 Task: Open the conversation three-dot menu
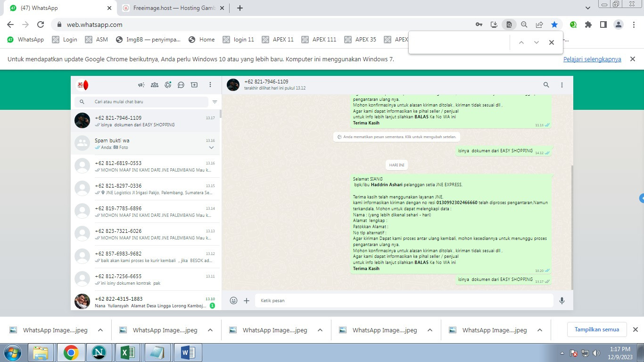click(562, 85)
